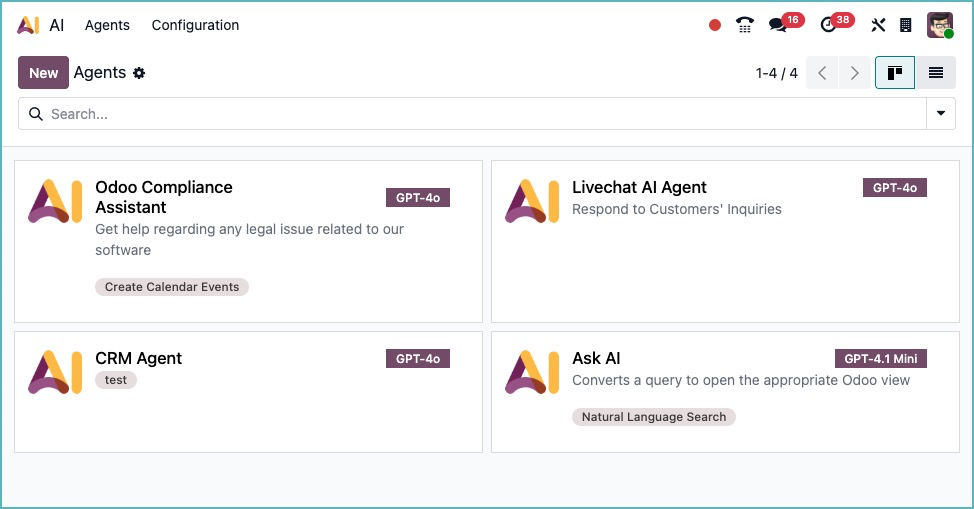Go to the next page of agents

pos(854,73)
